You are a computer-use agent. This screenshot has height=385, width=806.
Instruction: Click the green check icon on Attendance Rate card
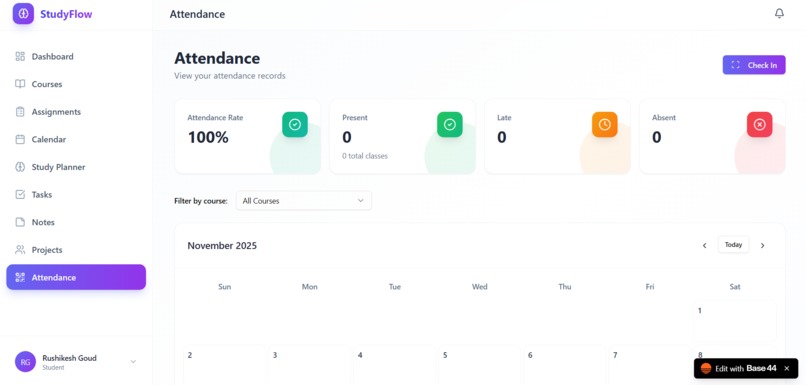click(295, 124)
